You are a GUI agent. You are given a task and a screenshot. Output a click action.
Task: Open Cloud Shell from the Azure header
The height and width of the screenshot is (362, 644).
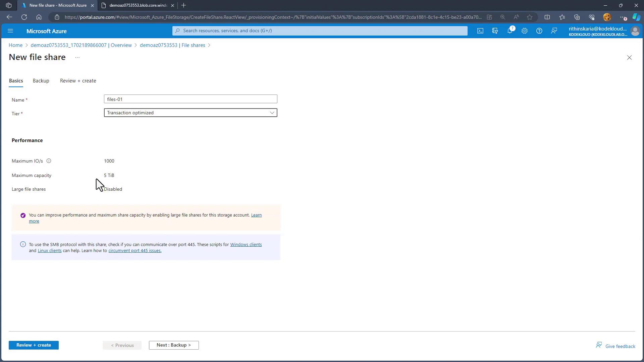(x=480, y=31)
